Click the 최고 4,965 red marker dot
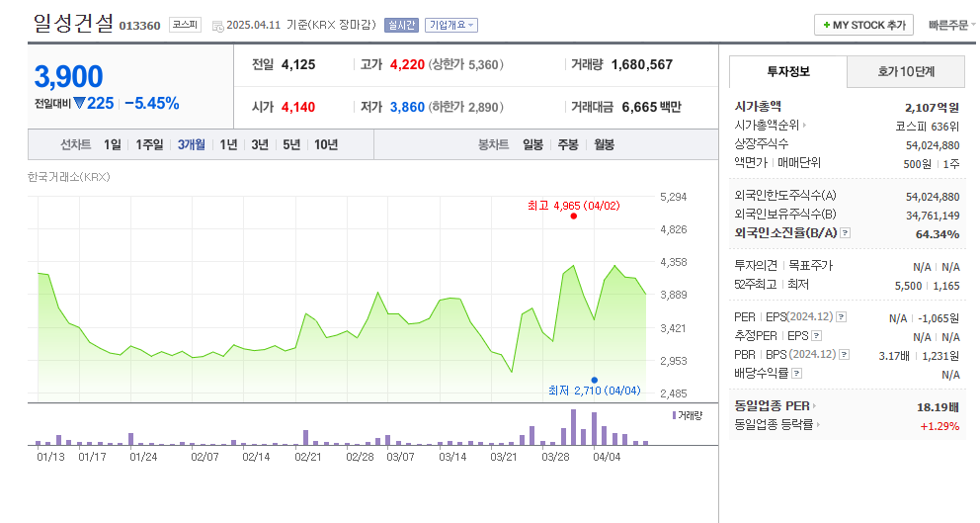 point(574,217)
